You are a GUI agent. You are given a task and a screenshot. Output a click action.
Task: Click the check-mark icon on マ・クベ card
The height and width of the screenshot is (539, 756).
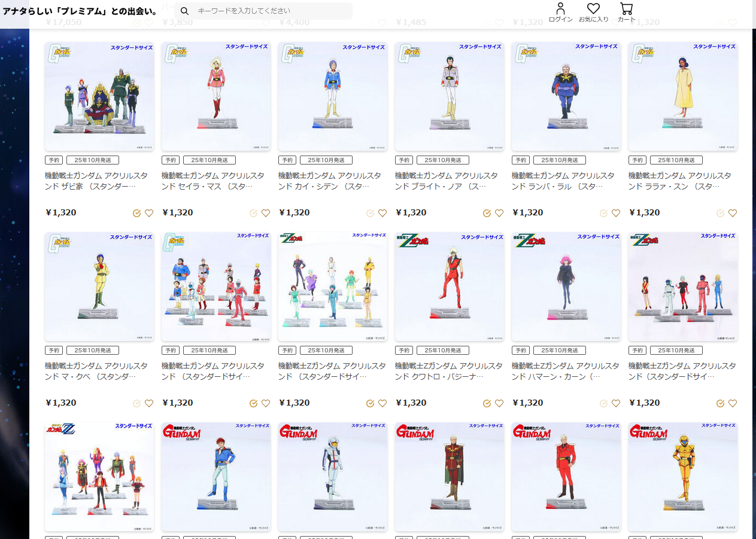(137, 403)
